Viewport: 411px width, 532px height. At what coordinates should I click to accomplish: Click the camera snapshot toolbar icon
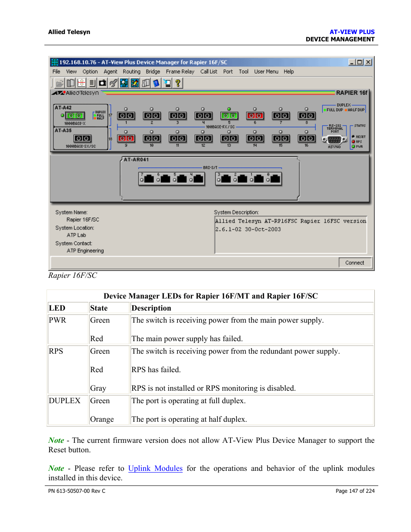(103, 83)
